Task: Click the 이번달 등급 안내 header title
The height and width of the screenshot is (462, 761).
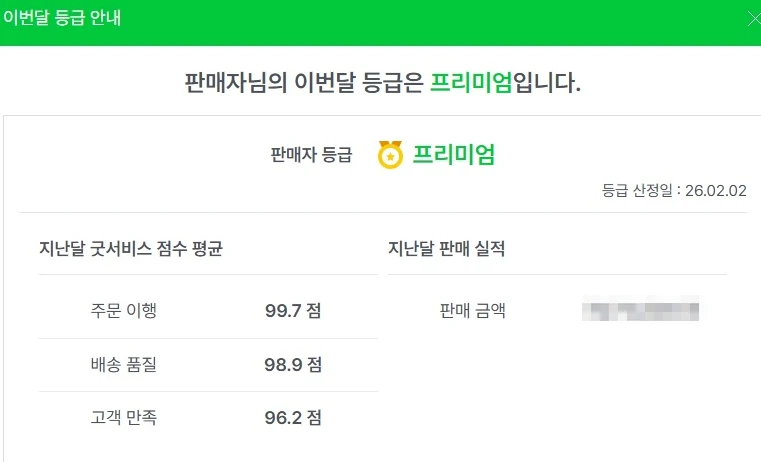Action: tap(61, 19)
